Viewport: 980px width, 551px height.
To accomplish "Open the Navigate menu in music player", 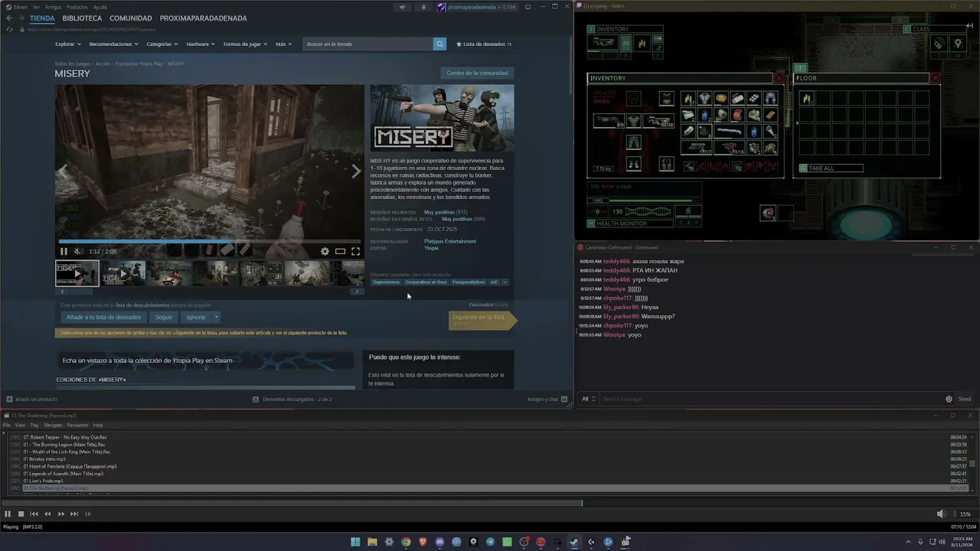I will 53,425.
